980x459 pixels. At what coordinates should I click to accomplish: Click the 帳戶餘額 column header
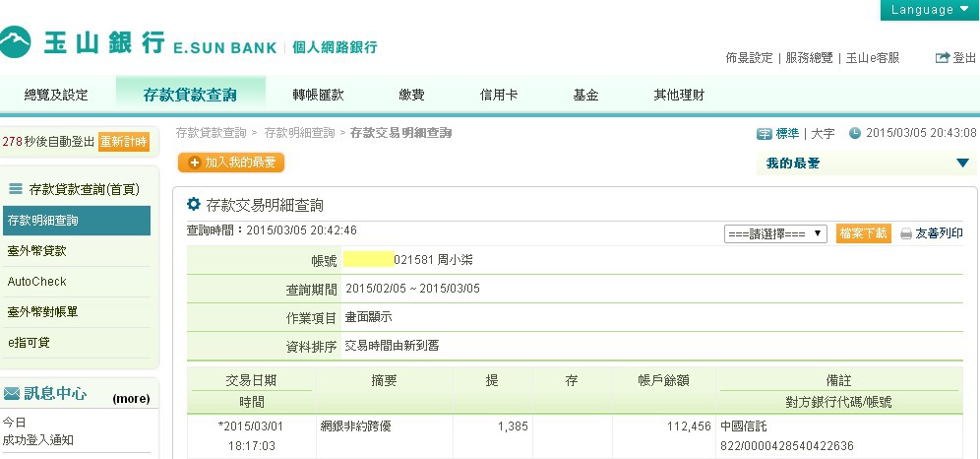point(664,381)
